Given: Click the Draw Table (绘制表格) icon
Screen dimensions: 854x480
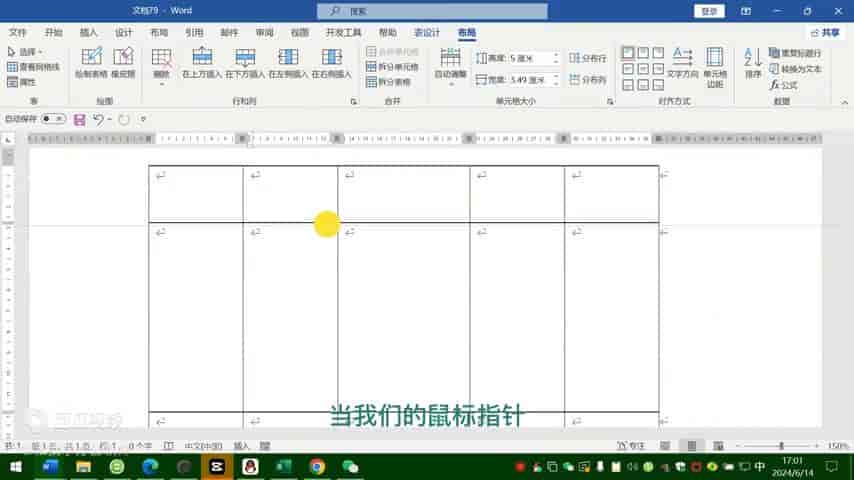Looking at the screenshot, I should pos(91,57).
